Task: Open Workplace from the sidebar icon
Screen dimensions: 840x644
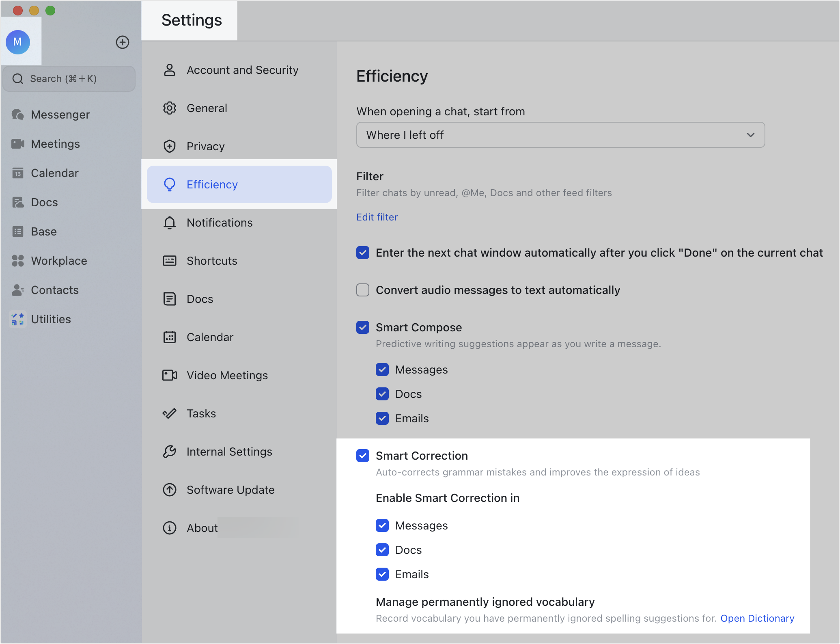Action: point(18,261)
